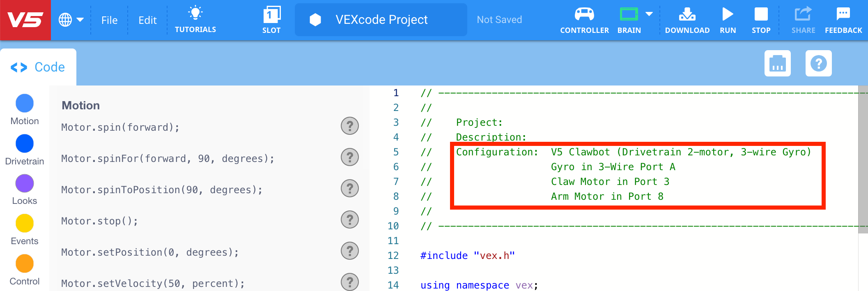Viewport: 868px width, 291px height.
Task: Send Feedback about VEXcode
Action: coord(843,19)
